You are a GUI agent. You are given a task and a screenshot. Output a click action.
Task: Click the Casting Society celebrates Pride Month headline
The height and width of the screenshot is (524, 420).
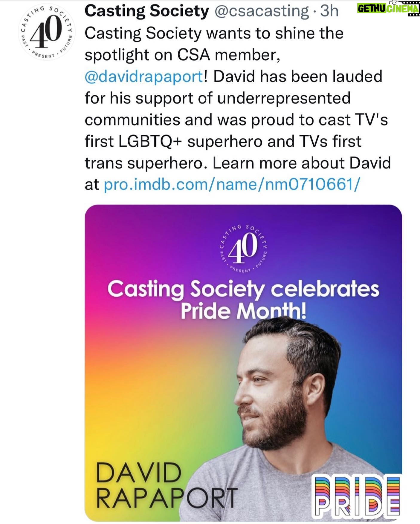243,300
